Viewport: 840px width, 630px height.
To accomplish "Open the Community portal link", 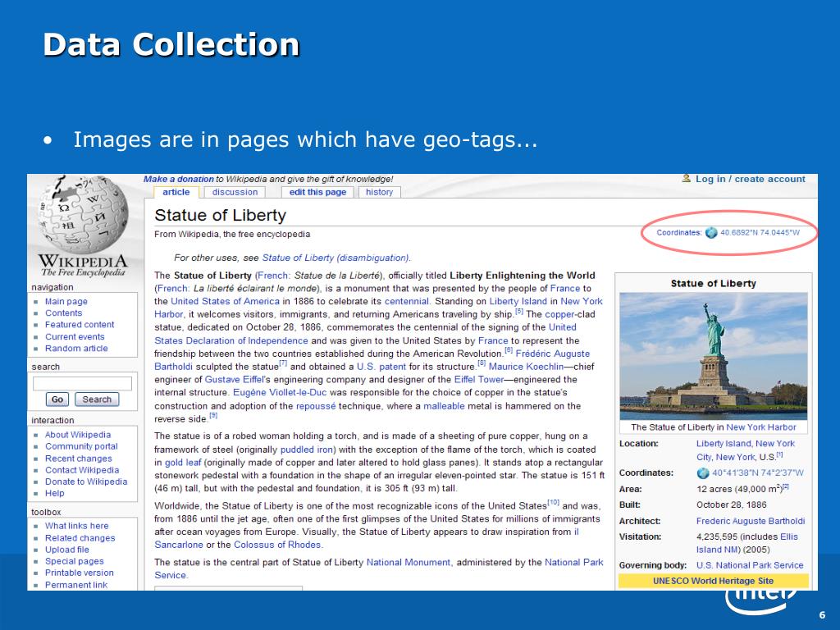I will pyautogui.click(x=81, y=446).
